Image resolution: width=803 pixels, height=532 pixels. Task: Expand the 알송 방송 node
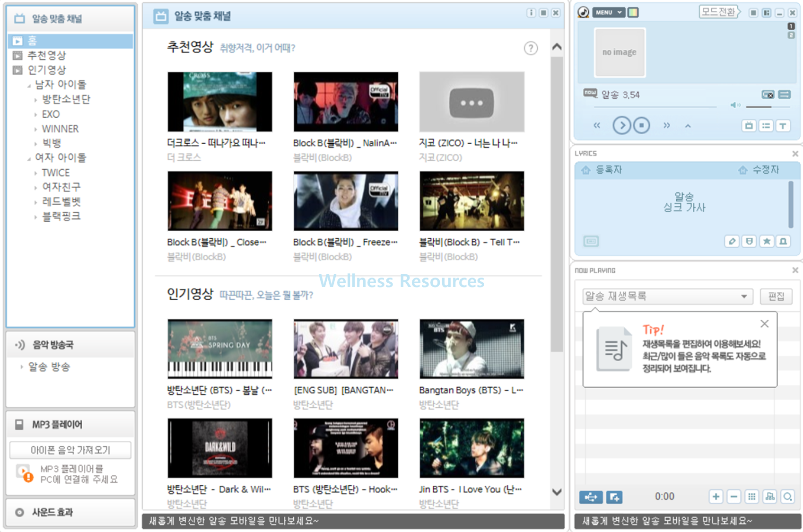21,366
